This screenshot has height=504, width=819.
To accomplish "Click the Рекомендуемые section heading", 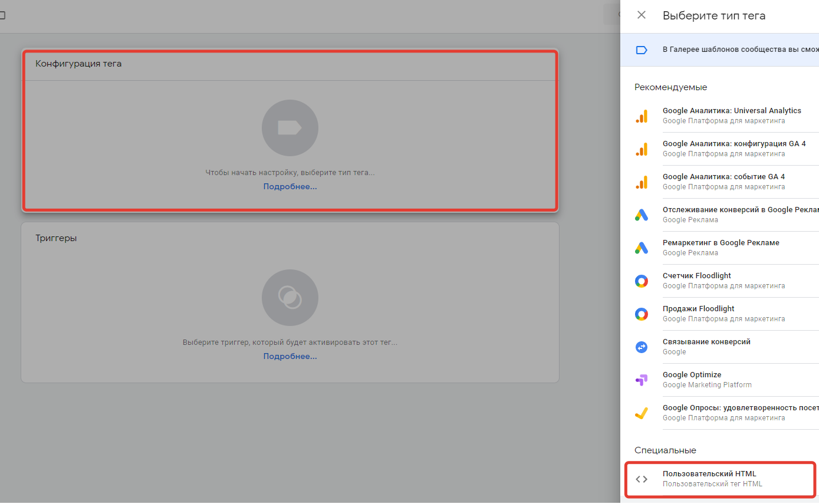I will tap(670, 87).
